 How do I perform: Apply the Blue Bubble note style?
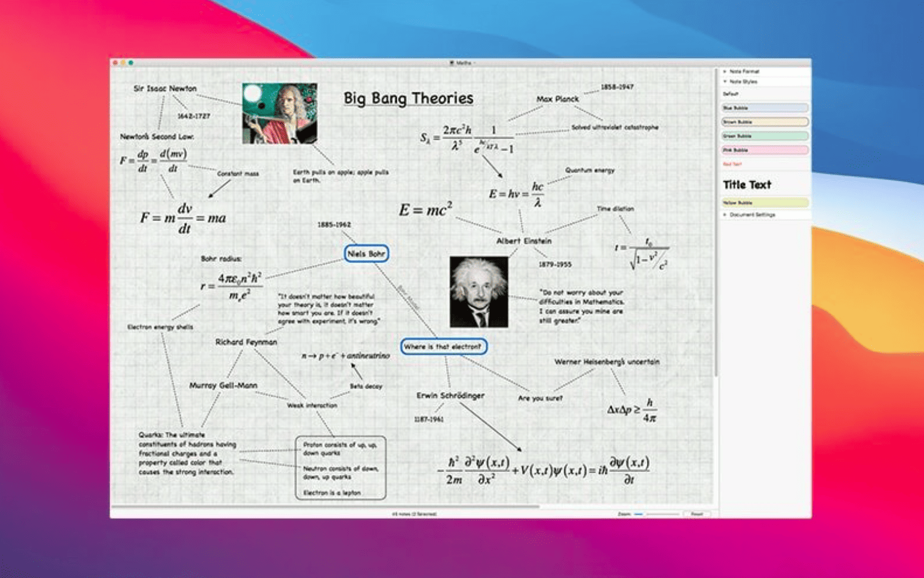[x=765, y=108]
